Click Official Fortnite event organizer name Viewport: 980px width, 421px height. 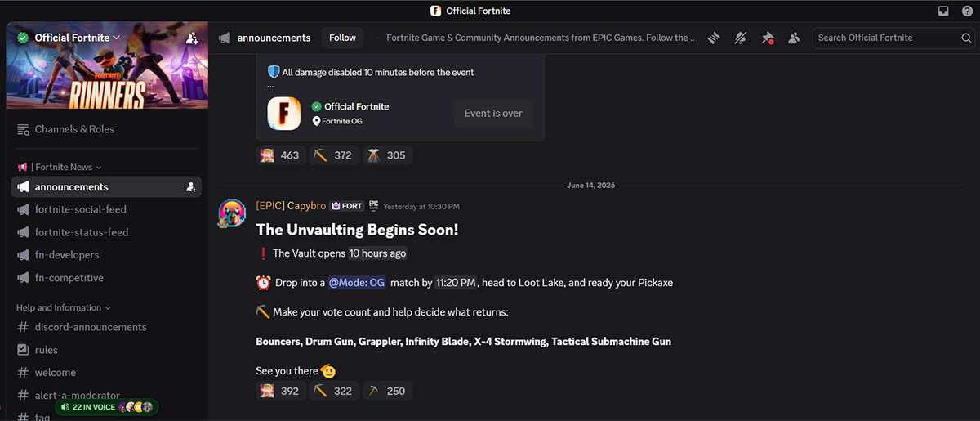[x=356, y=106]
